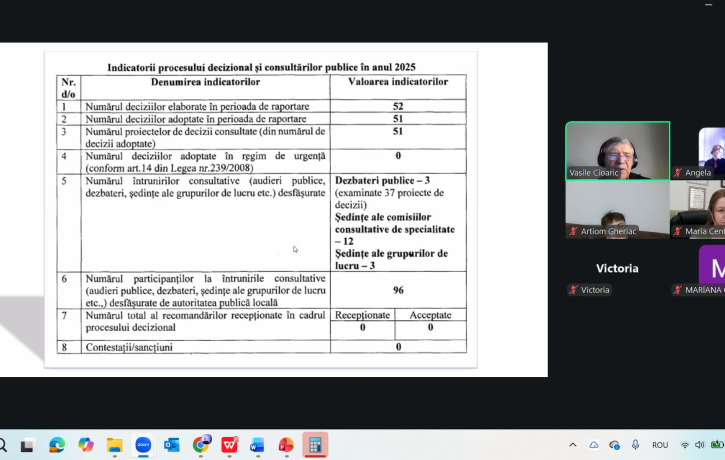This screenshot has height=460, width=725.
Task: Switch to the Zoom app taskbar icon
Action: coord(143,445)
